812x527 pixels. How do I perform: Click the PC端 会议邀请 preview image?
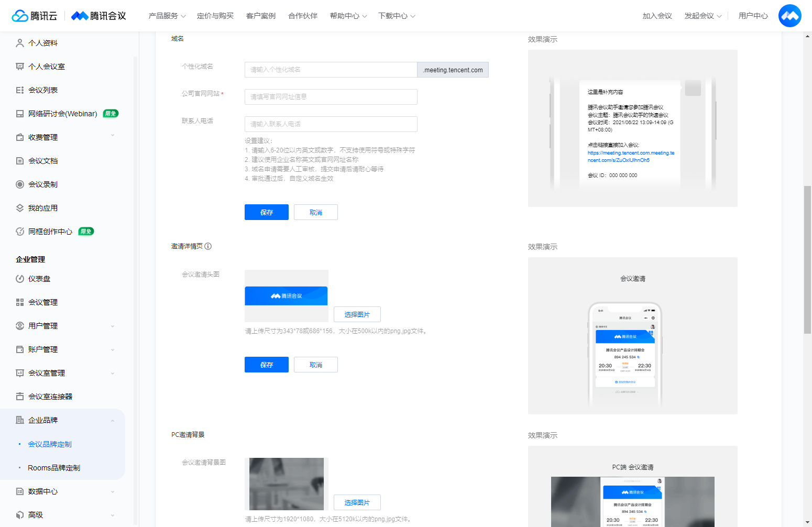tap(633, 502)
